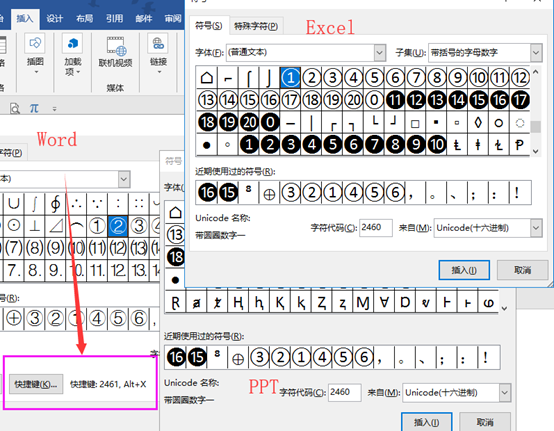Open the 插图 illustrations group in Word ribbon
This screenshot has height=431, width=554.
pos(35,53)
